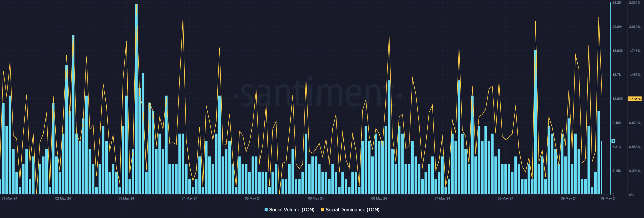The image size is (644, 218).
Task: Click the 9.469 volume axis value
Action: 617,123
